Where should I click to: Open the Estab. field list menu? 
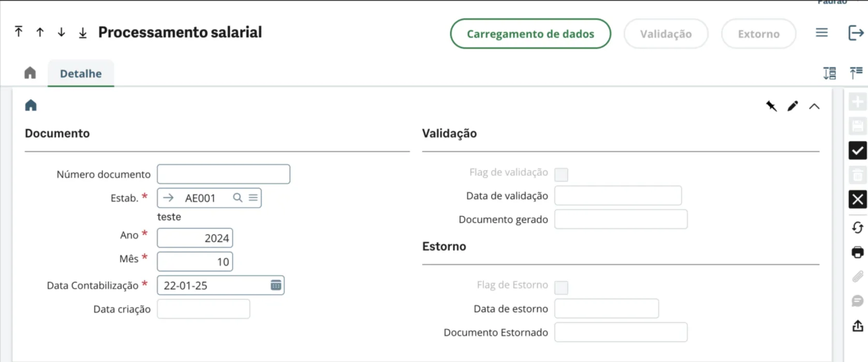253,198
